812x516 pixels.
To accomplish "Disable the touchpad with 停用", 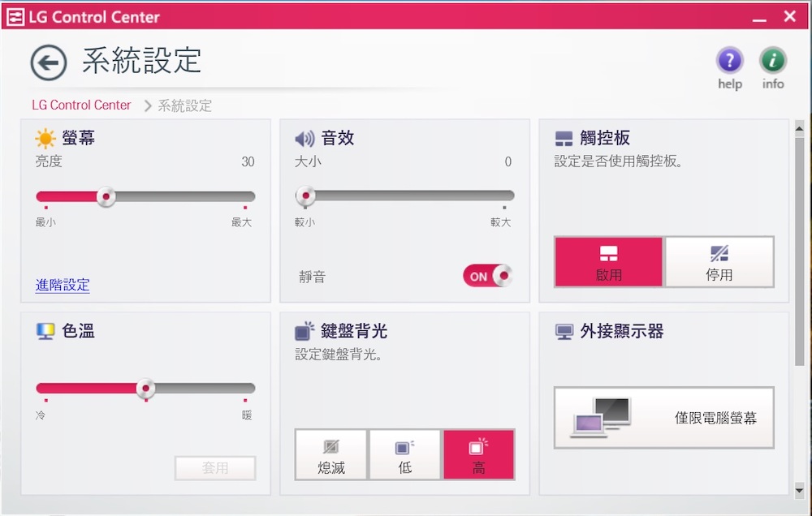I will (719, 262).
